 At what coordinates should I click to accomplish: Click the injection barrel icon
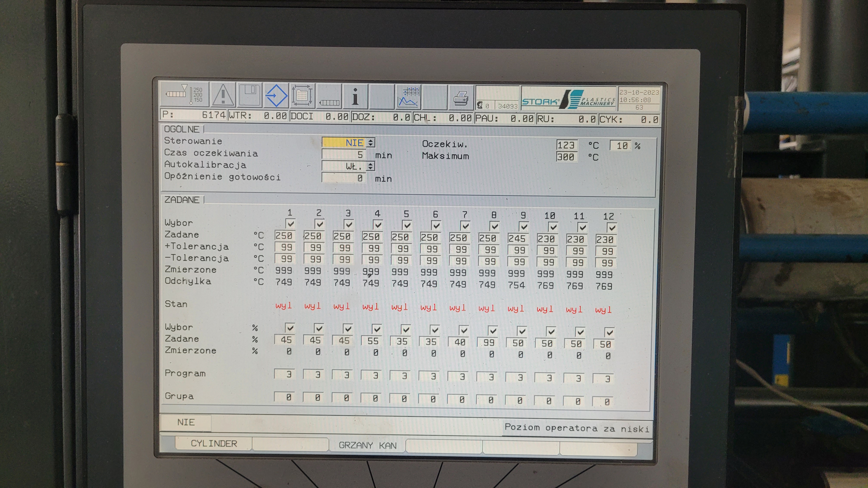click(x=329, y=96)
